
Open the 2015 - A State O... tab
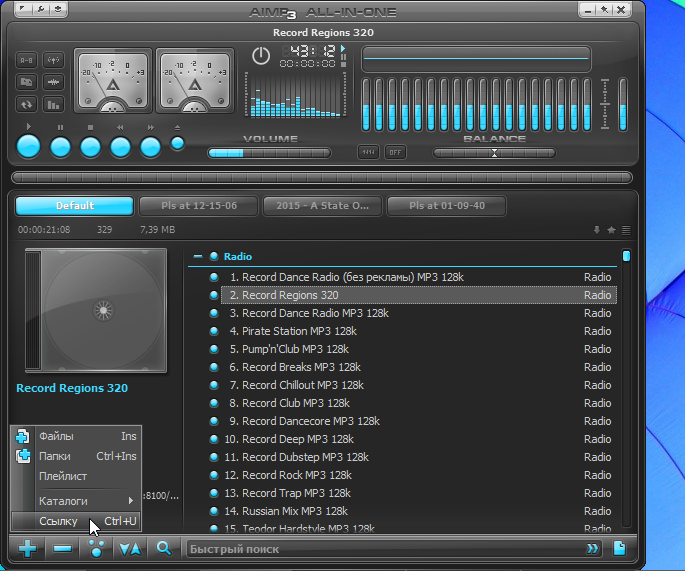click(321, 206)
